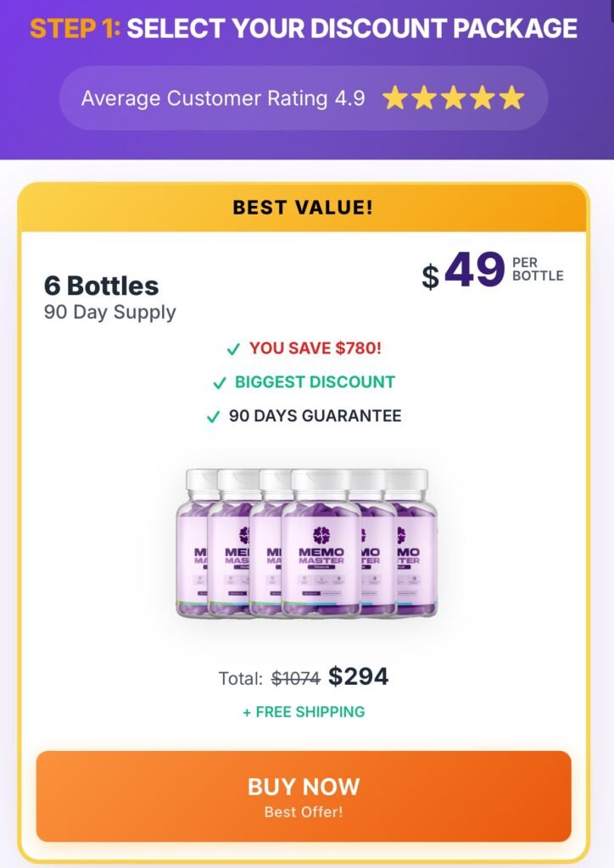
Task: Click the crossed-out $1074 original price
Action: tap(295, 678)
